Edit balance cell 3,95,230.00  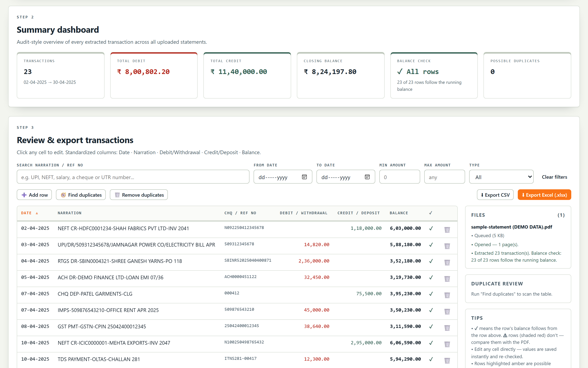tap(405, 294)
